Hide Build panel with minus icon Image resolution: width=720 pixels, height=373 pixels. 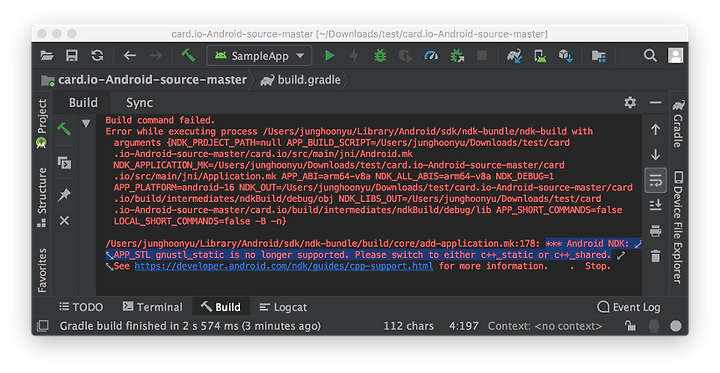tap(655, 102)
